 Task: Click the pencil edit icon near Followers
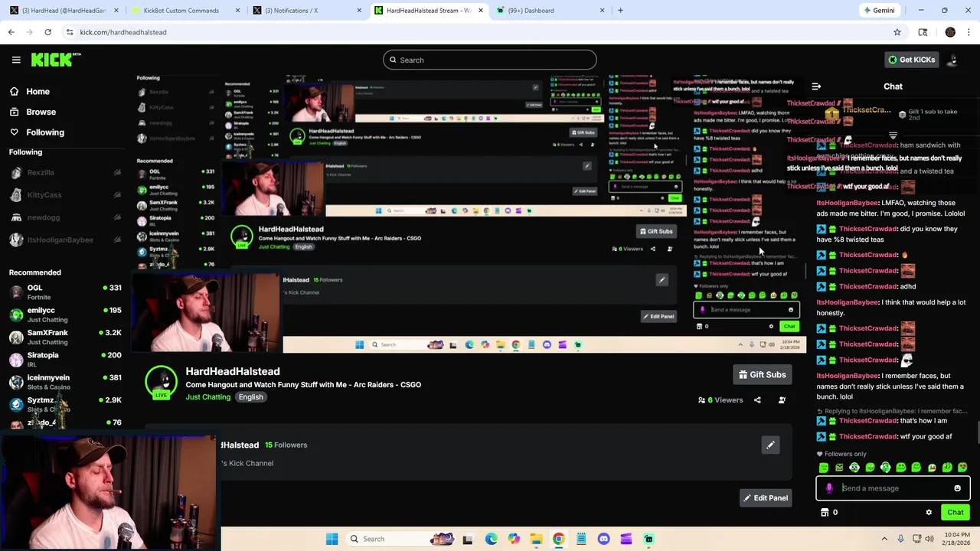point(770,445)
